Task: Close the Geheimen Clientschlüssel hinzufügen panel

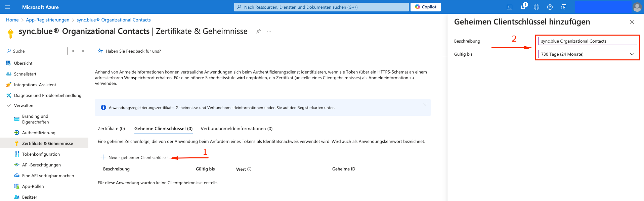Action: pyautogui.click(x=632, y=22)
